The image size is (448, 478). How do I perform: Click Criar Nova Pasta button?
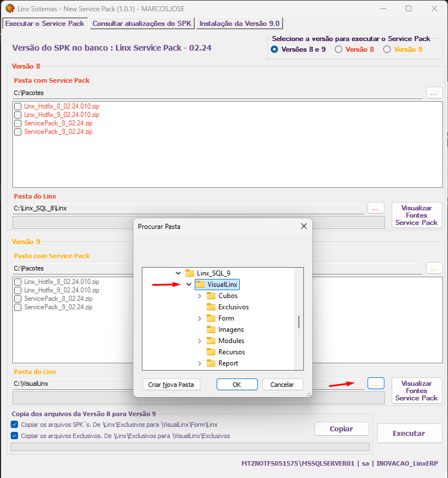(171, 385)
